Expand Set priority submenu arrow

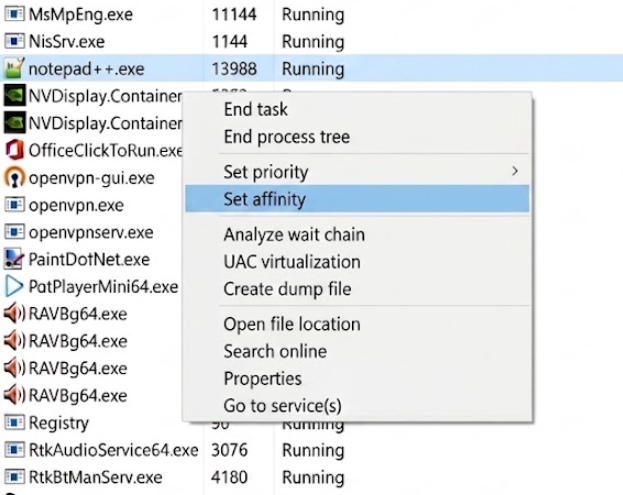(515, 171)
